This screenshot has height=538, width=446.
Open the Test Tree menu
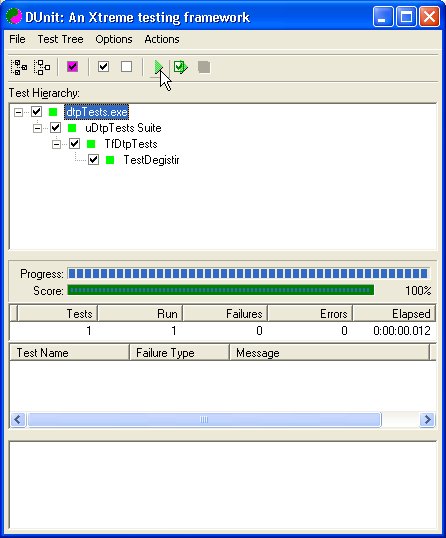[x=60, y=39]
